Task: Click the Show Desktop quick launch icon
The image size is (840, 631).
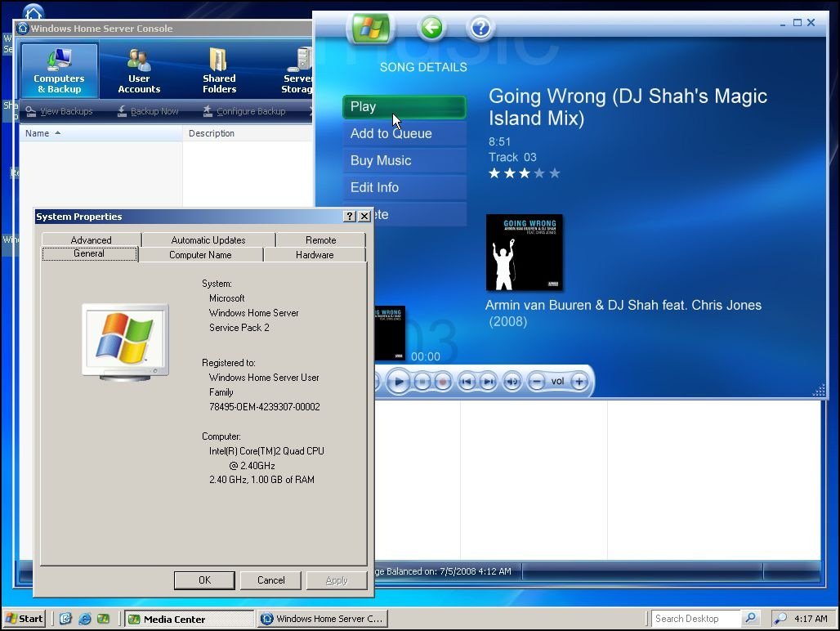Action: [65, 619]
